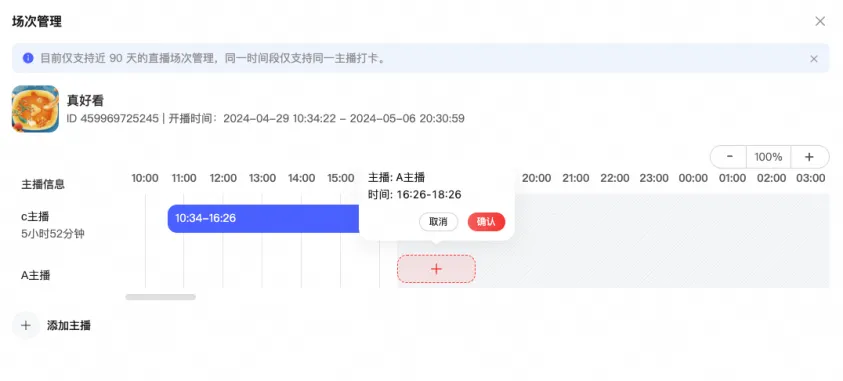Close the 场次管理 dialog
The width and height of the screenshot is (843, 381).
pos(820,21)
